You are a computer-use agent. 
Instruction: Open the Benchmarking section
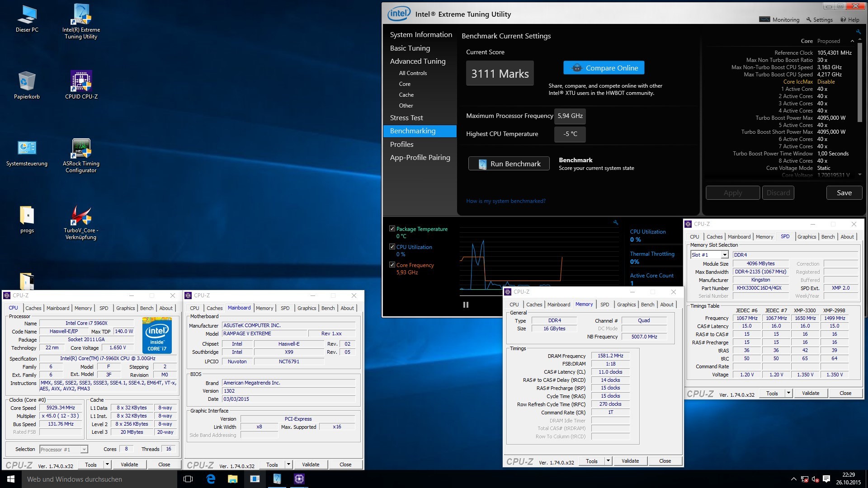coord(414,131)
